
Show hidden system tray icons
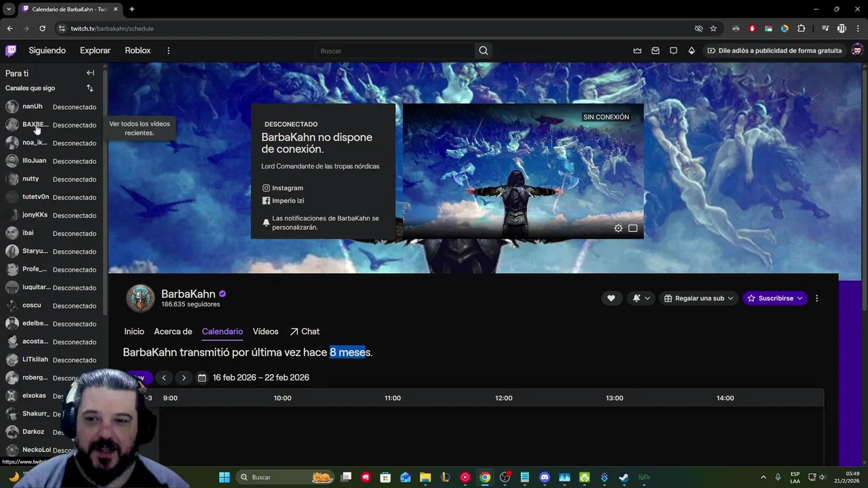pyautogui.click(x=763, y=477)
